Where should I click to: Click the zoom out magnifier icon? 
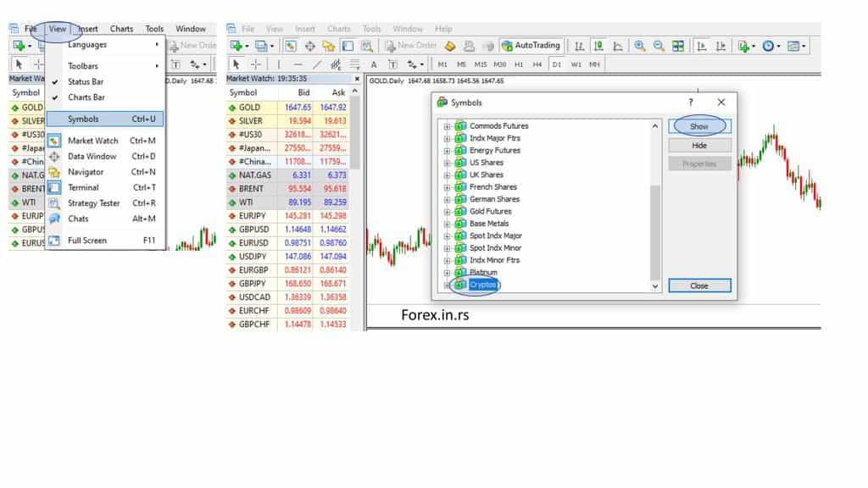pos(657,46)
